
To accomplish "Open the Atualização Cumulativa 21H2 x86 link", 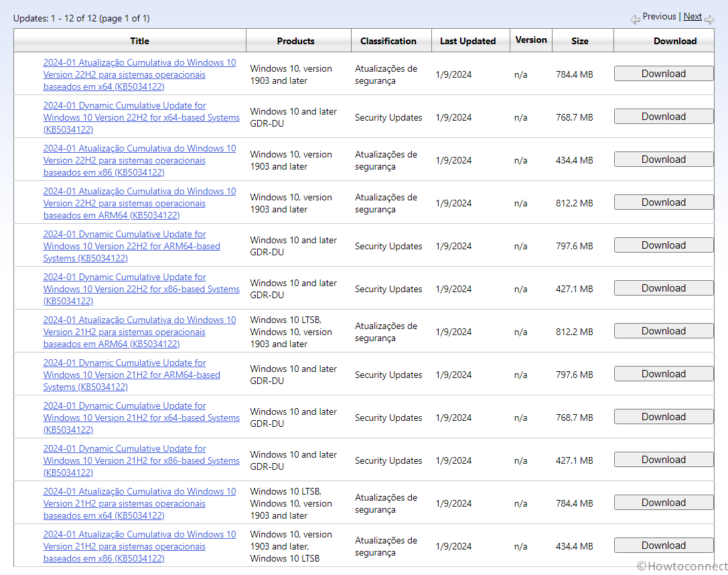I will (x=139, y=546).
